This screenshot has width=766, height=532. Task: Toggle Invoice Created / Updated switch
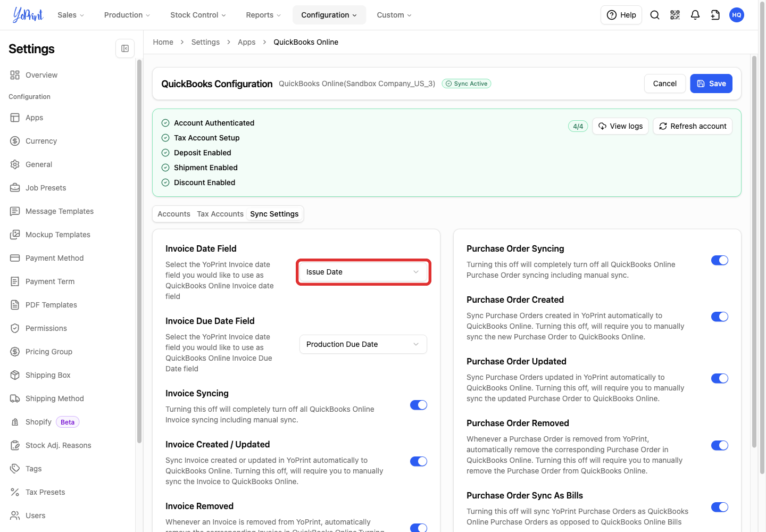pos(419,461)
